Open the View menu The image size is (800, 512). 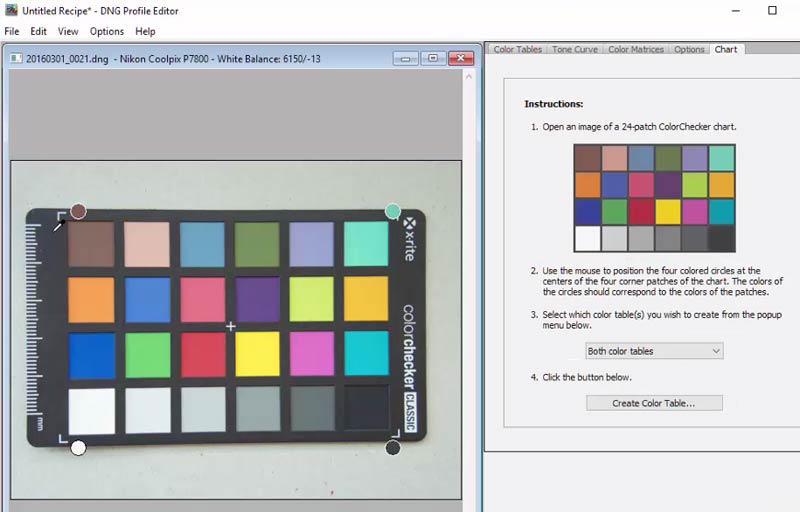(x=68, y=31)
